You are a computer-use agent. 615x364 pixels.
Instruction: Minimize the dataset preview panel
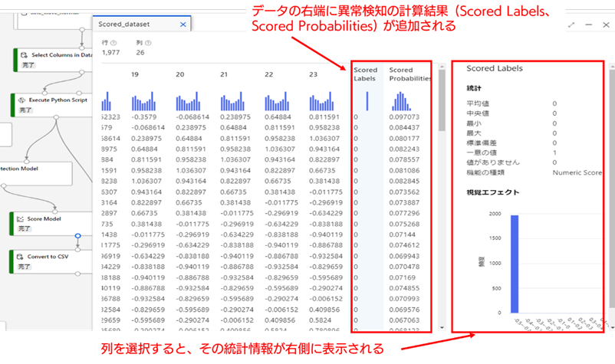coord(588,25)
